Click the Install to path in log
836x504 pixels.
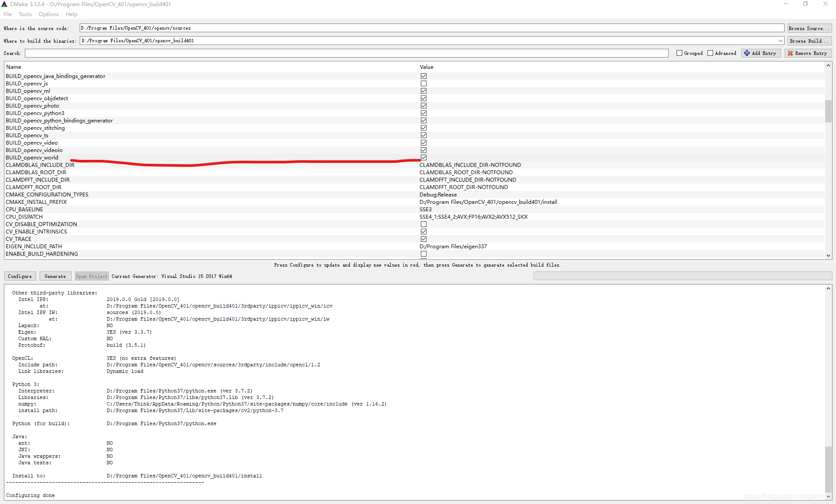tap(184, 476)
